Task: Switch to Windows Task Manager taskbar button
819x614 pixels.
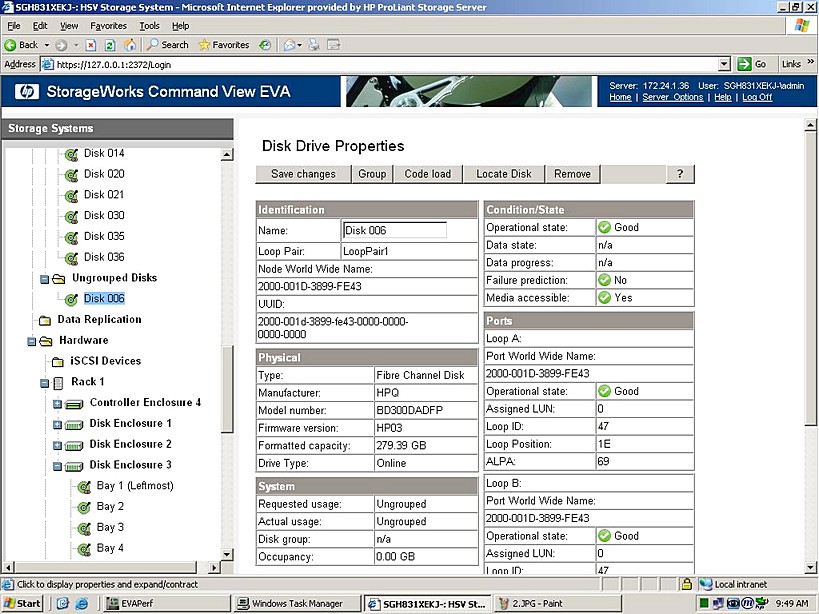Action: click(x=297, y=604)
